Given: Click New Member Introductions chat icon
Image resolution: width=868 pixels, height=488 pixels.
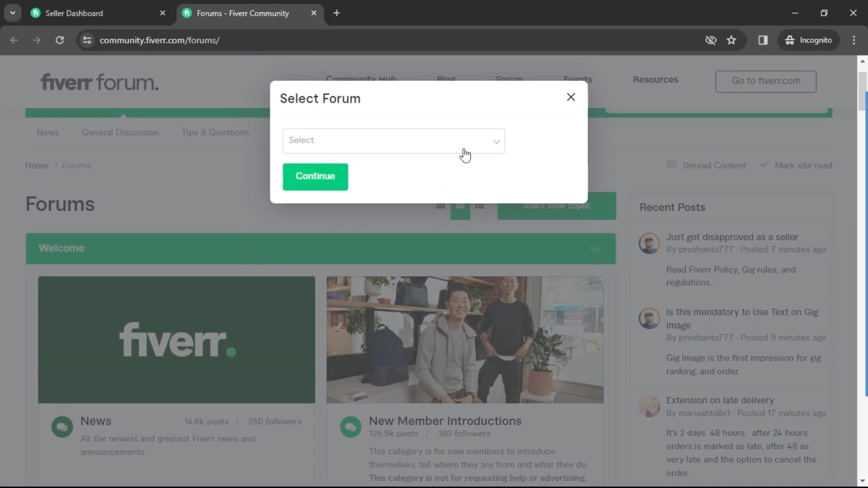Looking at the screenshot, I should (x=351, y=427).
